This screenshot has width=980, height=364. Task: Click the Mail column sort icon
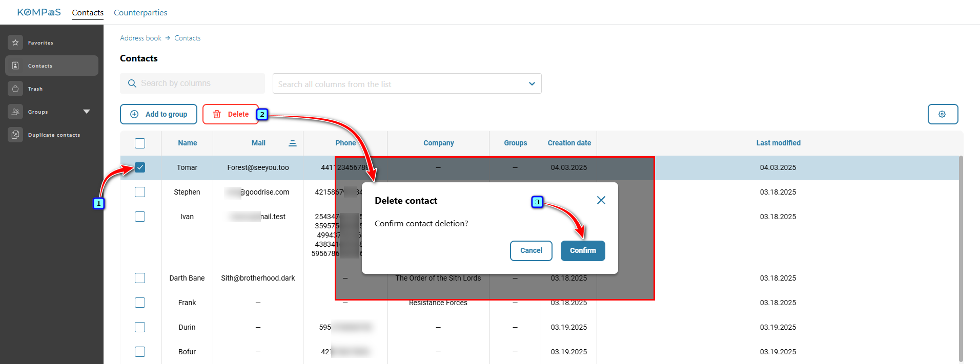point(293,143)
